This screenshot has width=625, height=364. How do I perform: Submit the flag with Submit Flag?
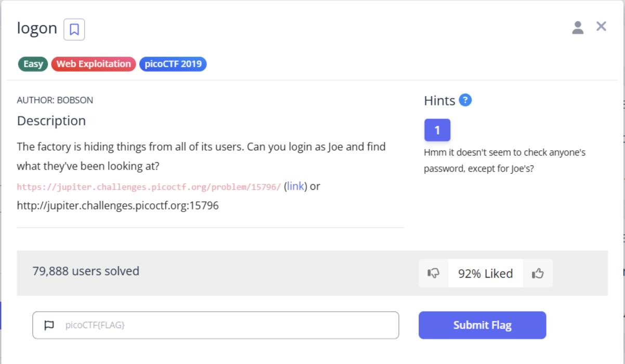click(482, 325)
